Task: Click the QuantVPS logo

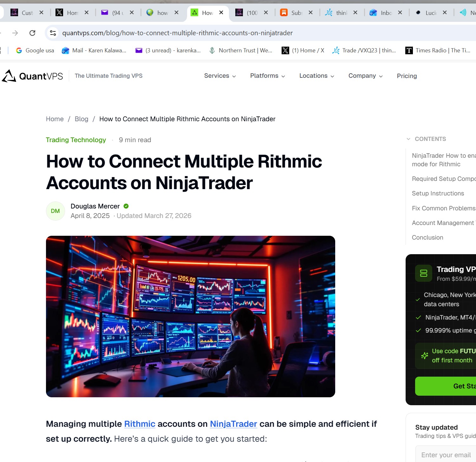Action: point(32,76)
